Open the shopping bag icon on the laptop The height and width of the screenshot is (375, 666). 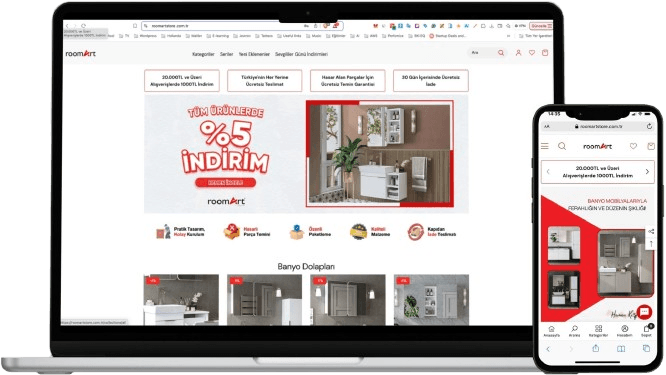[x=545, y=53]
